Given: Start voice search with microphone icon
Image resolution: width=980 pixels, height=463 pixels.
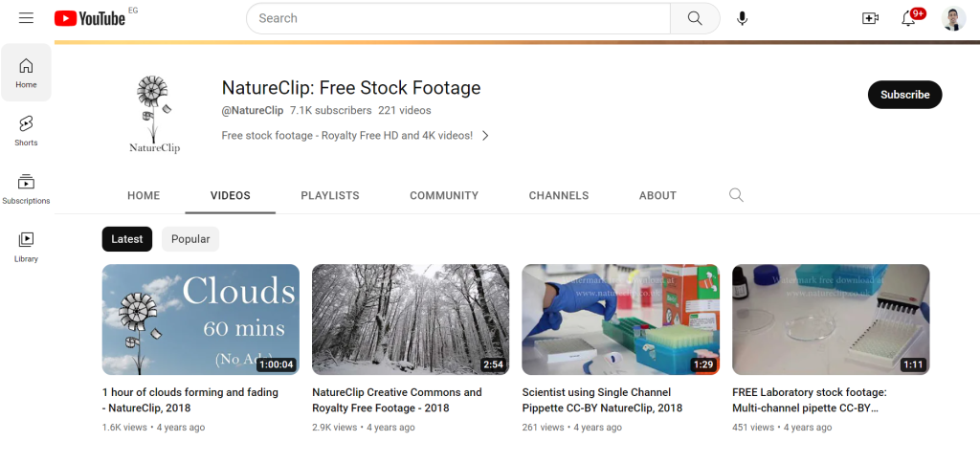Looking at the screenshot, I should click(x=742, y=18).
